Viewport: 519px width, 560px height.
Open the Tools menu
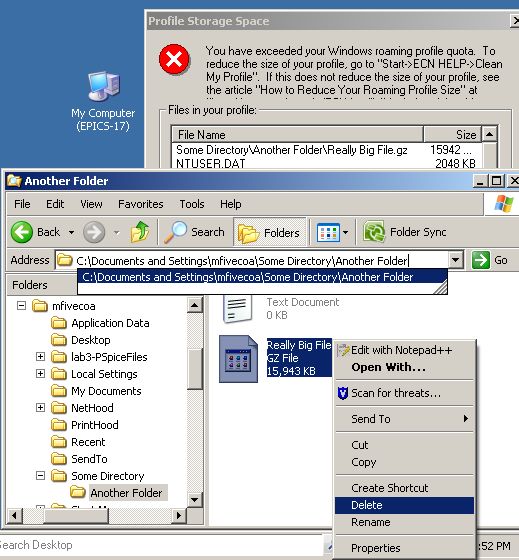(x=192, y=204)
